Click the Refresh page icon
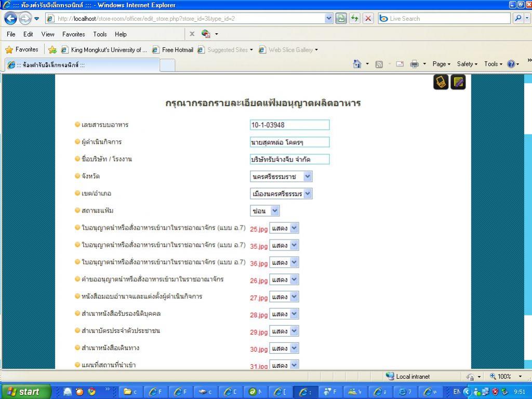Screen dimensions: 532x399 (x=354, y=18)
